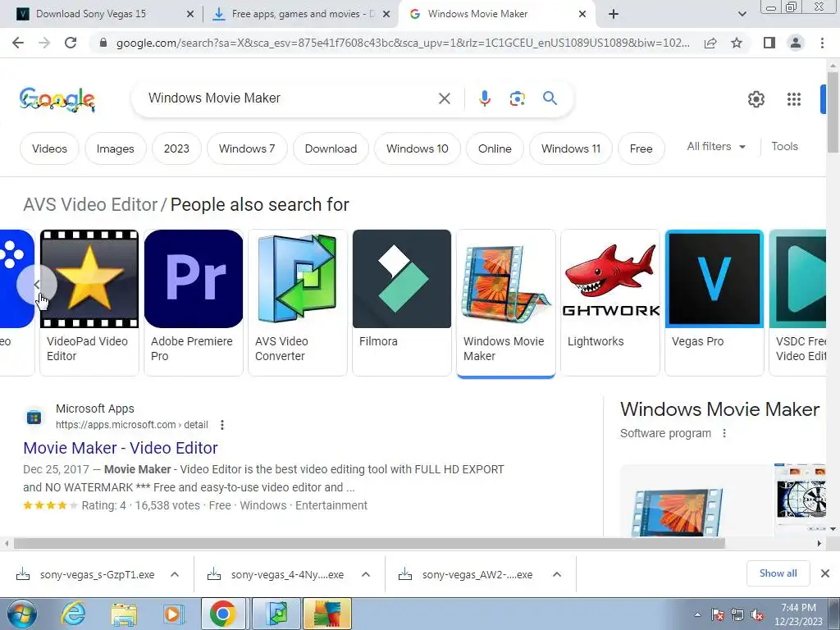Viewport: 840px width, 630px height.
Task: Show all downloads
Action: (x=778, y=573)
